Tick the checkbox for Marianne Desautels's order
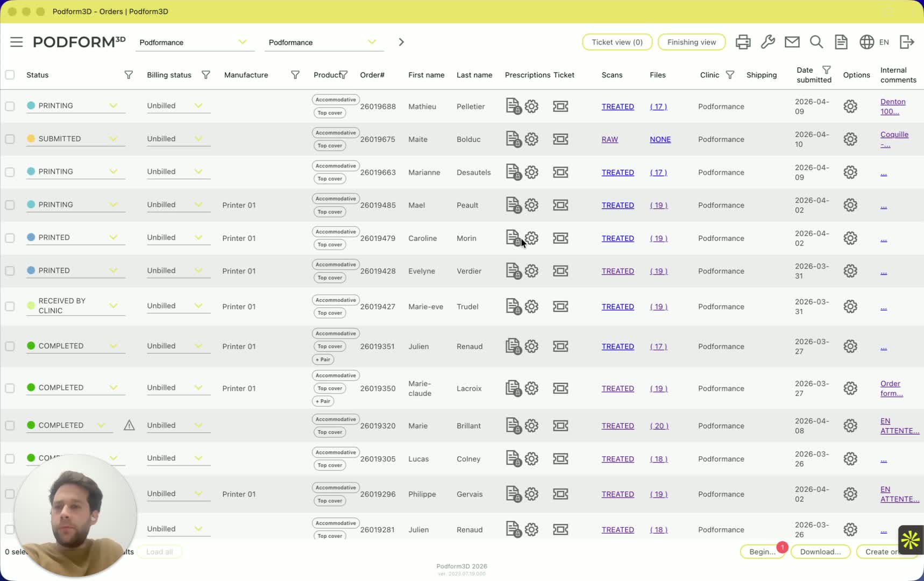The height and width of the screenshot is (581, 924). pos(10,172)
